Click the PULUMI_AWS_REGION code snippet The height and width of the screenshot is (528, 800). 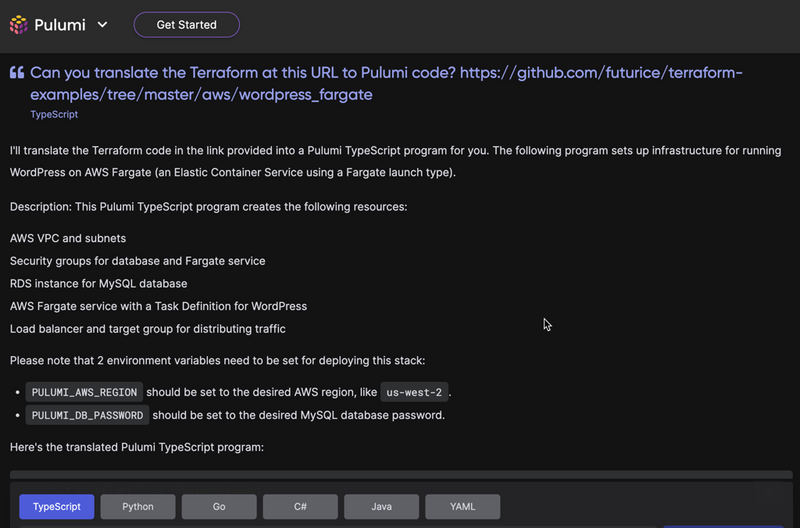(x=84, y=392)
